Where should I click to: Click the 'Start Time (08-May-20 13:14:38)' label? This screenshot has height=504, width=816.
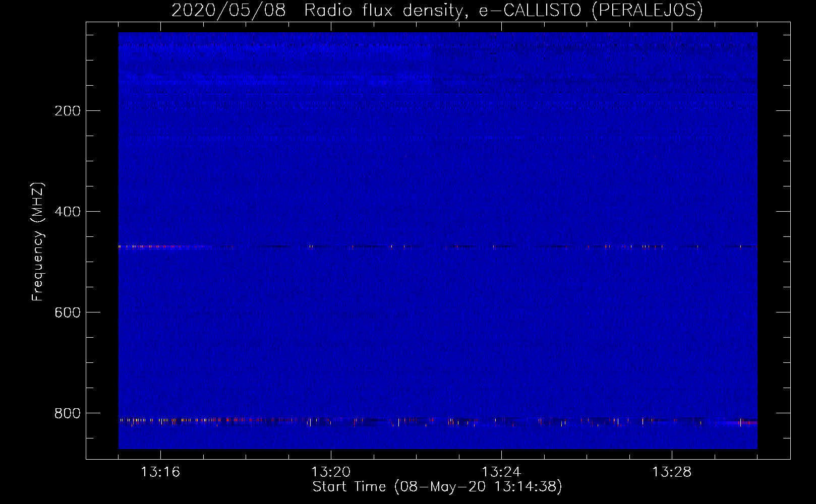[x=437, y=487]
